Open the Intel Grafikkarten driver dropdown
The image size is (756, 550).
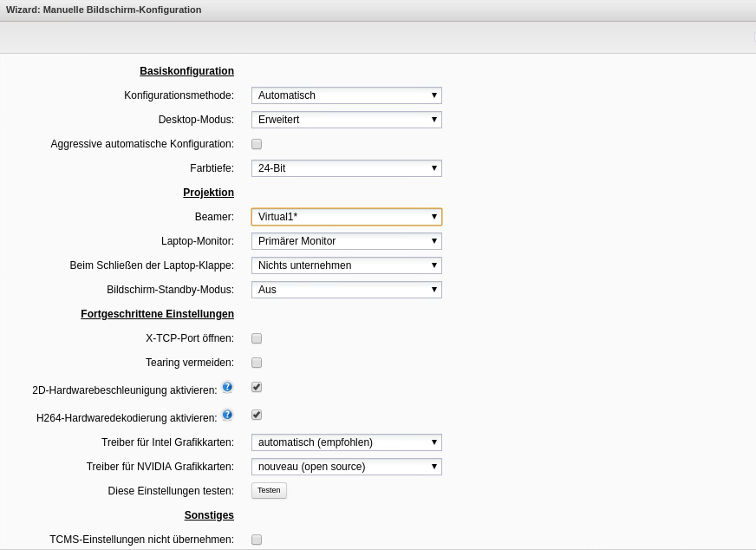pyautogui.click(x=346, y=442)
